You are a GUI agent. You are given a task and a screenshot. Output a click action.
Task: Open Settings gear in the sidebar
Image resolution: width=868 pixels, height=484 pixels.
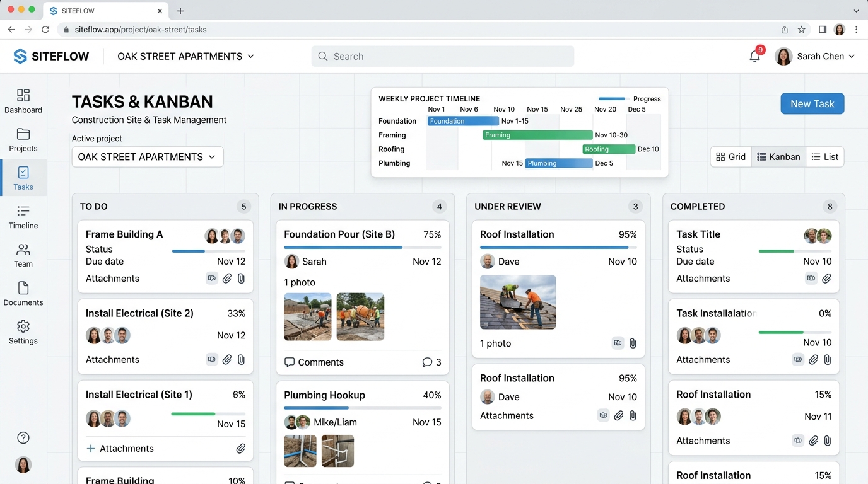pos(23,332)
